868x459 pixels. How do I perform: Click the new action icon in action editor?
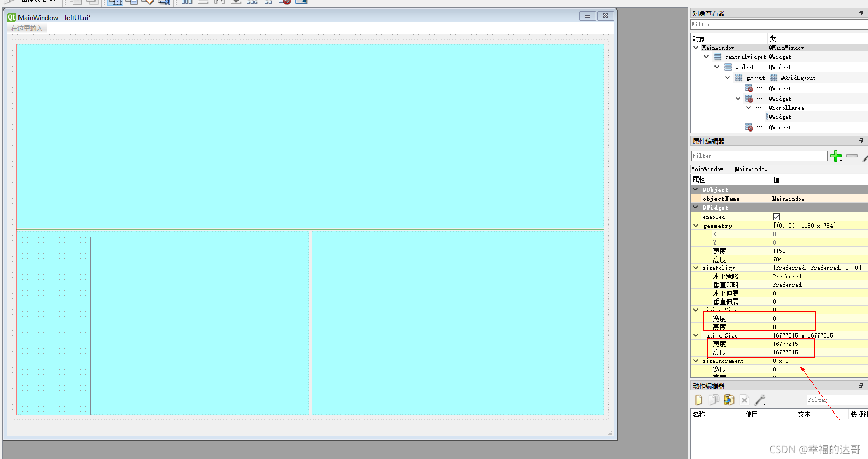click(699, 400)
